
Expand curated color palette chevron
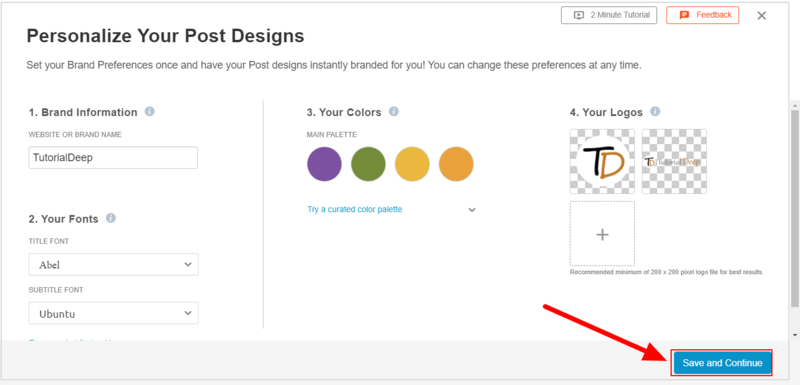coord(472,210)
